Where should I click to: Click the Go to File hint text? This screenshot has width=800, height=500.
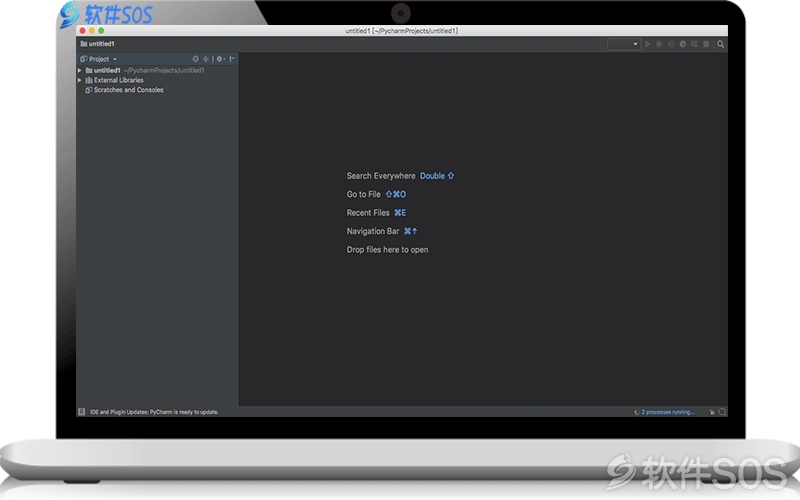coord(363,194)
